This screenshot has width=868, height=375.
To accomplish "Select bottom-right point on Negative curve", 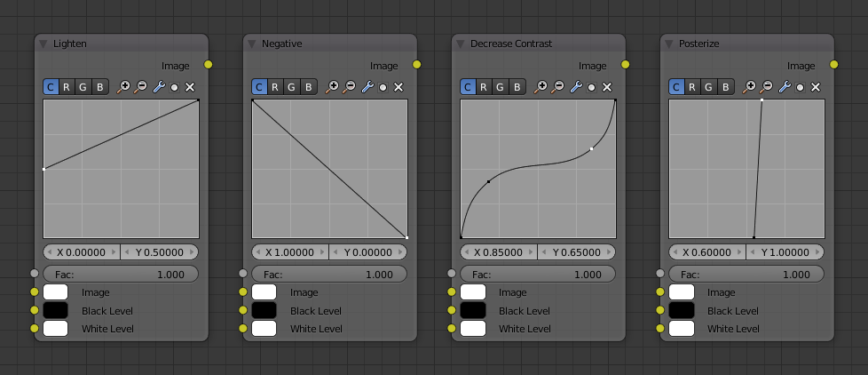I will click(406, 237).
